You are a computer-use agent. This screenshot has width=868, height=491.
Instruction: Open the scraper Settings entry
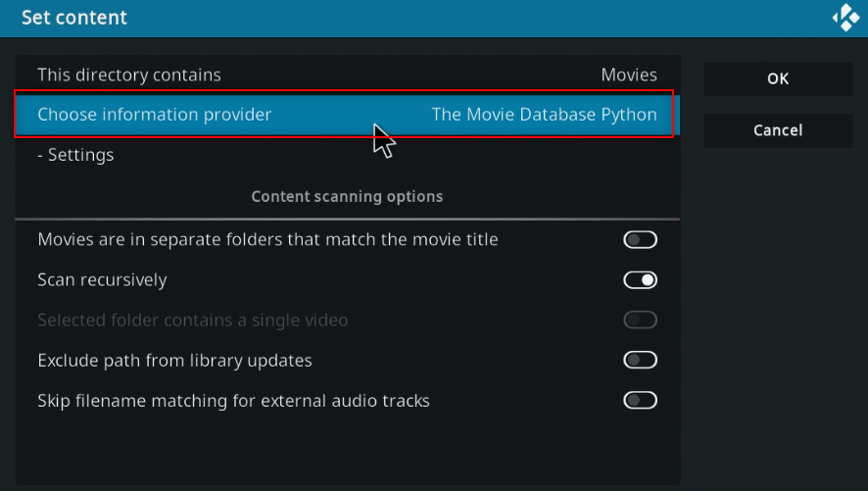pos(348,155)
